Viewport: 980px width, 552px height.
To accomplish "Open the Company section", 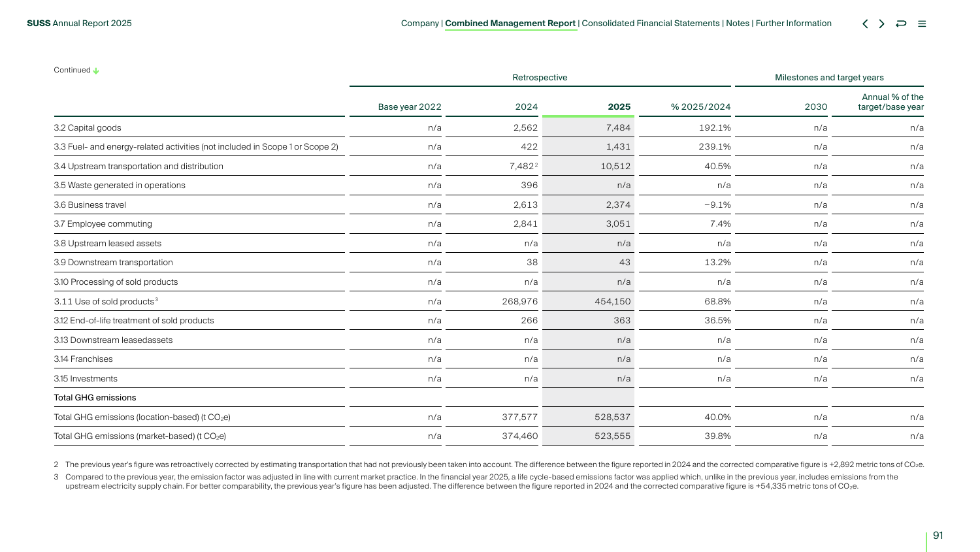I will click(420, 24).
